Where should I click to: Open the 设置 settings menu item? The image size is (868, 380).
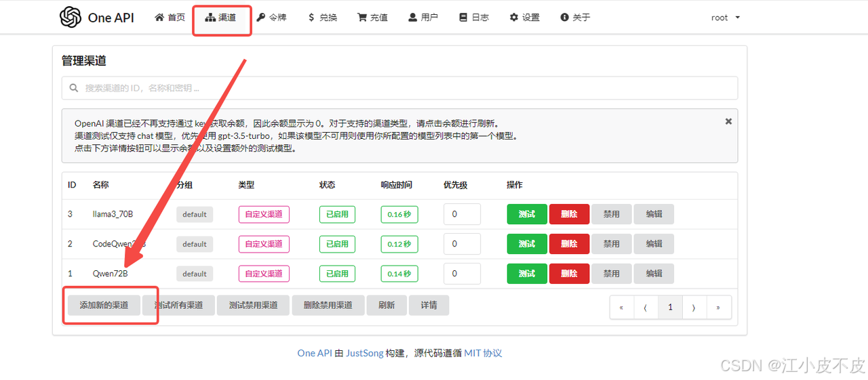(x=525, y=18)
